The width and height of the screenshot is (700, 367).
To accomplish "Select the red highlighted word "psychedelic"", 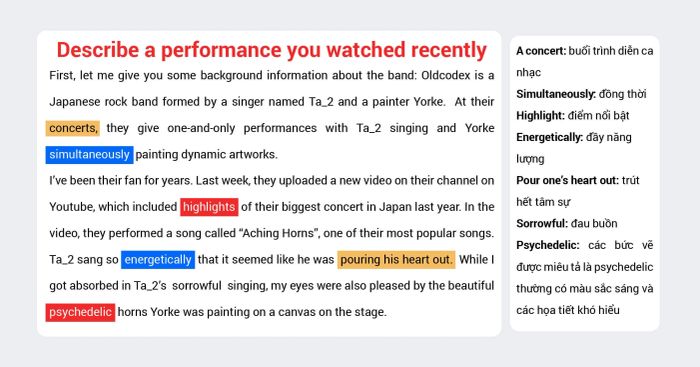I will click(80, 312).
